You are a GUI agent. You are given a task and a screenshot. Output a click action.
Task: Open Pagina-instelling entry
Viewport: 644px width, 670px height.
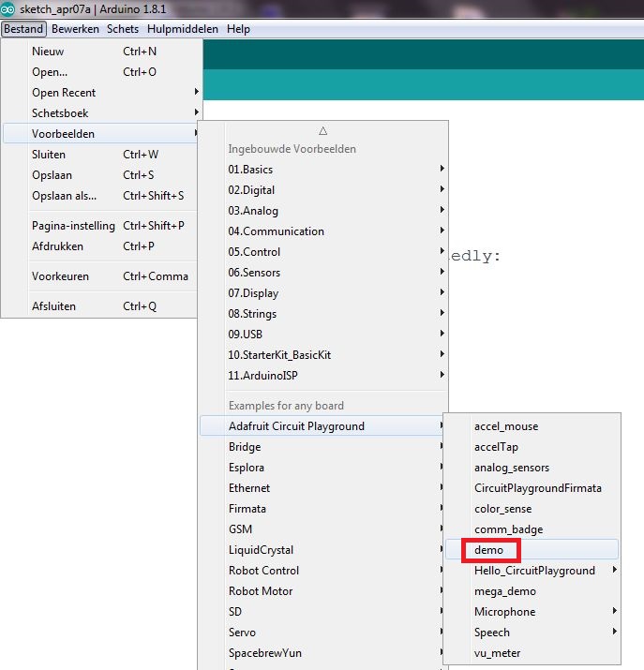pos(101,226)
